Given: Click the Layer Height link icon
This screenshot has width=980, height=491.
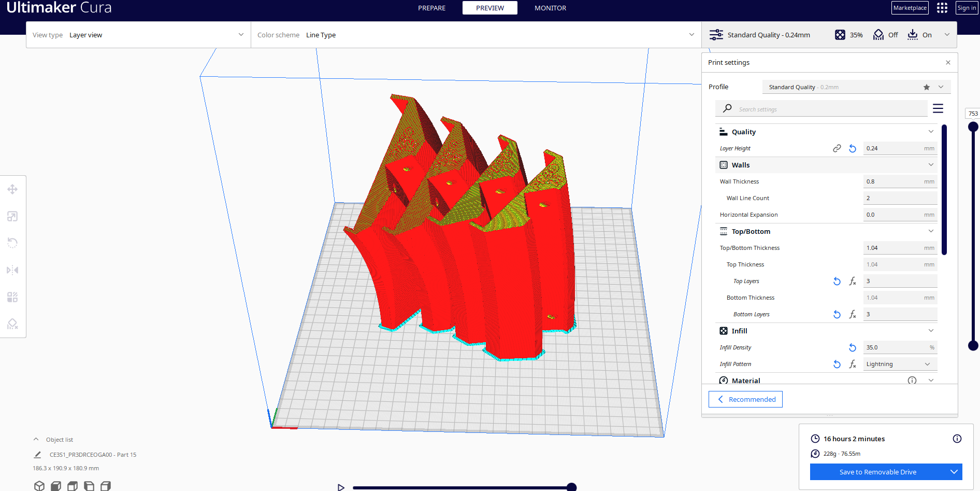Looking at the screenshot, I should click(x=837, y=148).
